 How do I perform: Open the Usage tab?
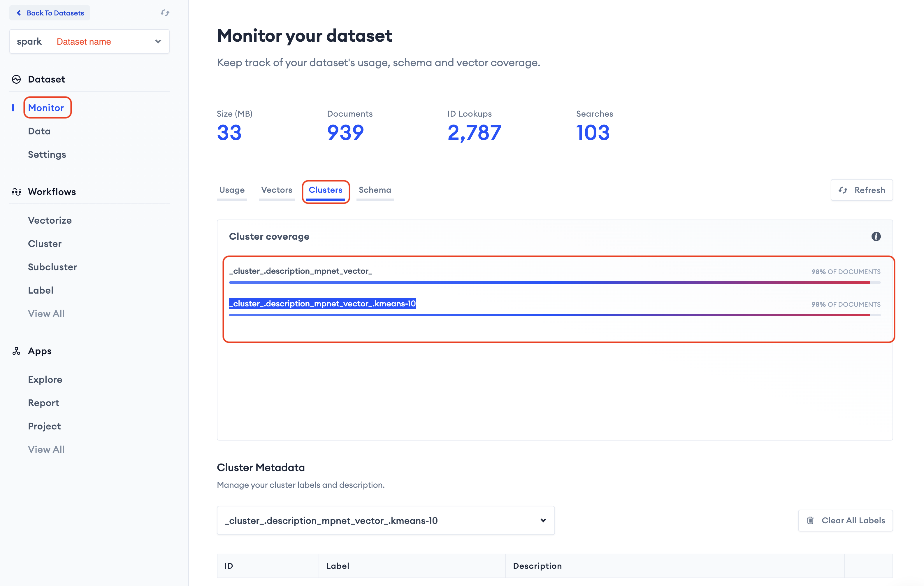232,190
